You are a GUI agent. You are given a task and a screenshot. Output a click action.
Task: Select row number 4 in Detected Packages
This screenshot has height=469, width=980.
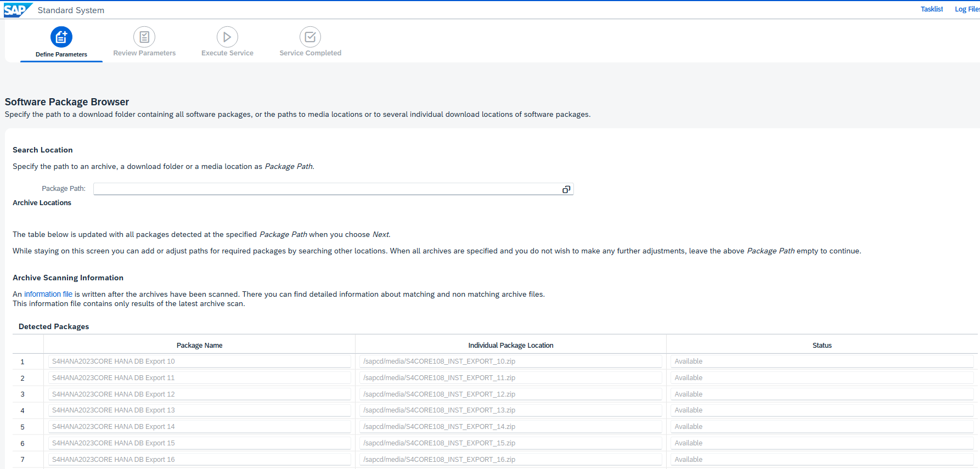pyautogui.click(x=22, y=411)
